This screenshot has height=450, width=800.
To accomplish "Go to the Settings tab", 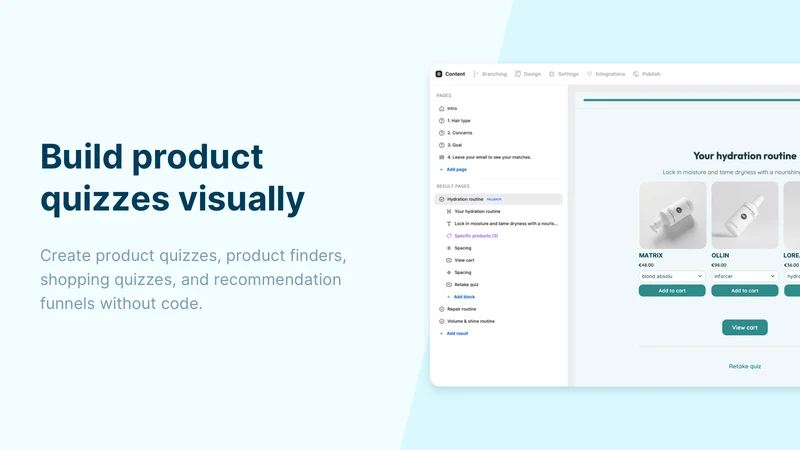I will point(563,74).
